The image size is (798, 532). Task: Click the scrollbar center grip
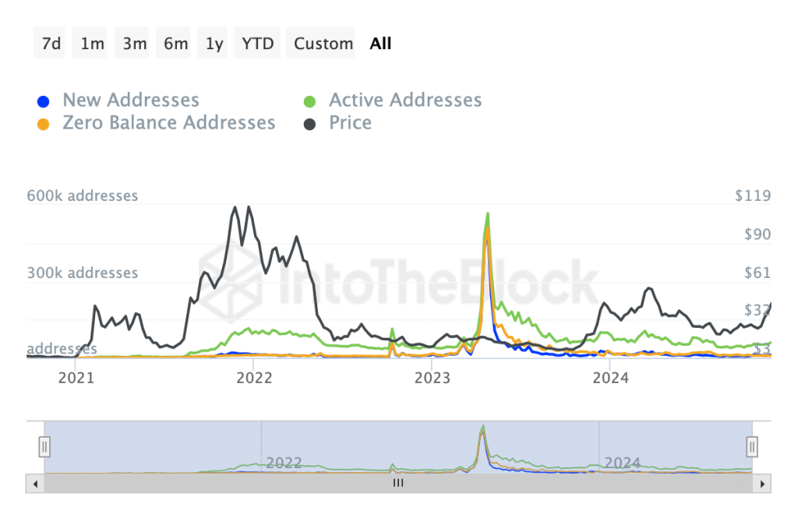click(398, 483)
